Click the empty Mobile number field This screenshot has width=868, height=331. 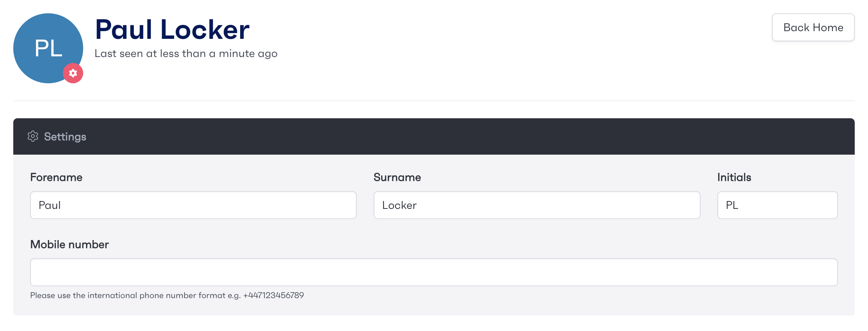point(434,272)
